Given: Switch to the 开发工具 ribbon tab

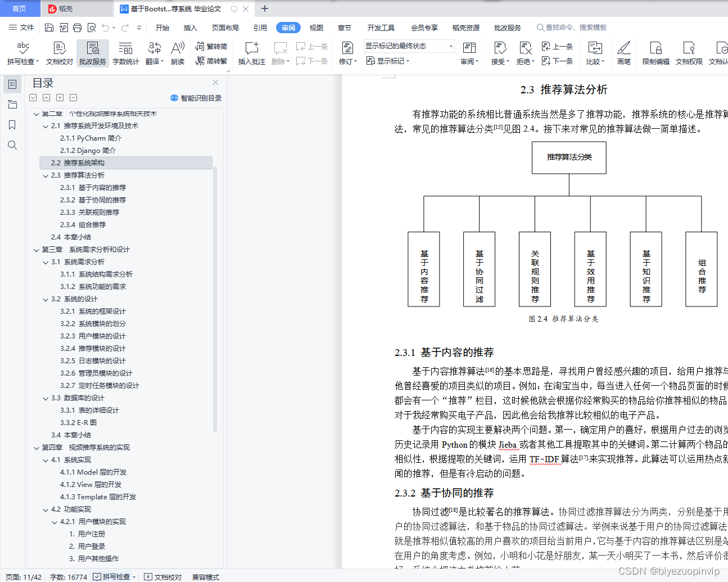Looking at the screenshot, I should [x=381, y=28].
